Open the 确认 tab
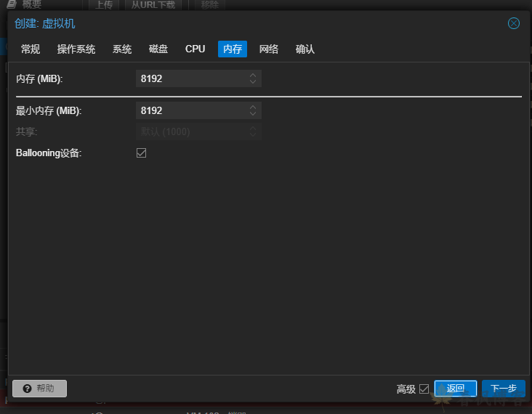Viewport: 532px width, 414px height. coord(305,49)
